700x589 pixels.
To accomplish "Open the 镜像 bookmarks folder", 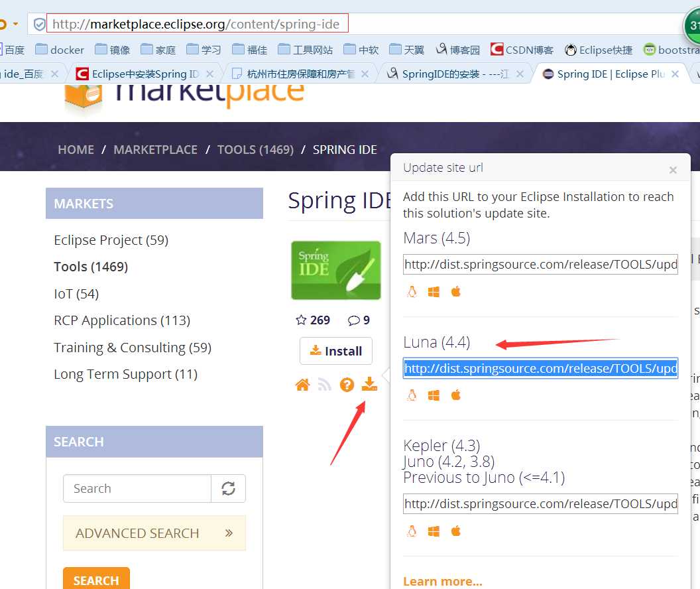I will [x=113, y=50].
